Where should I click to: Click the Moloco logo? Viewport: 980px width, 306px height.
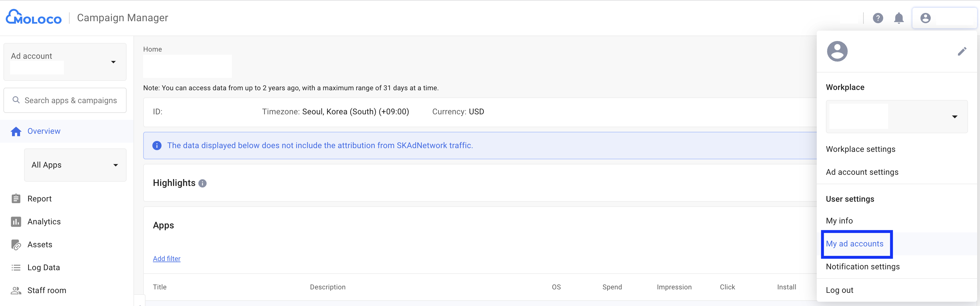(34, 17)
